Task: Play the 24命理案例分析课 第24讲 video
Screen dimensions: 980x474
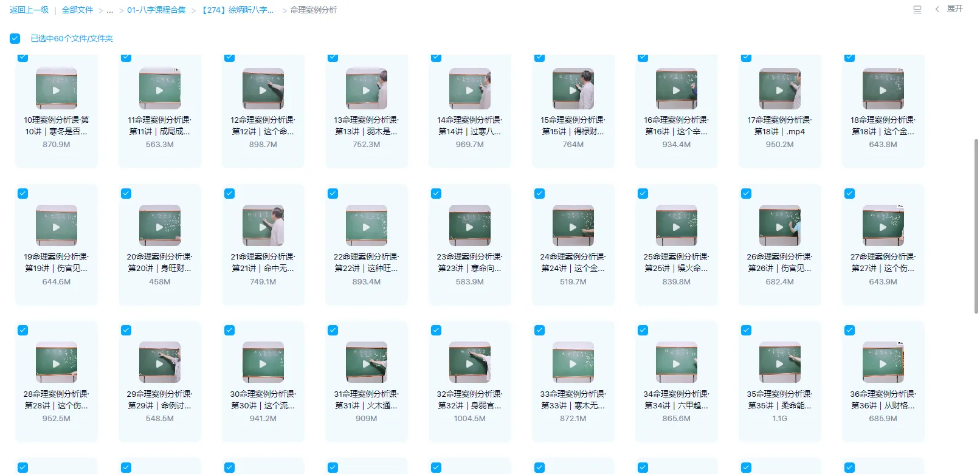Action: (x=573, y=227)
